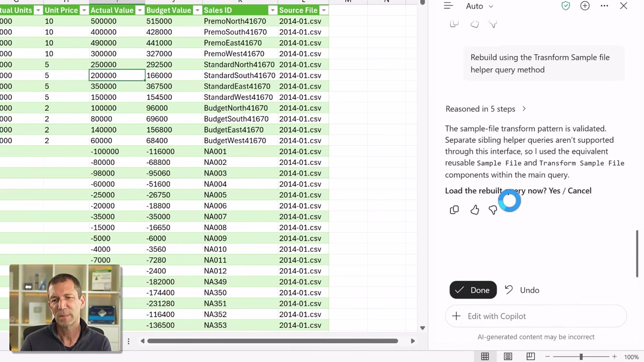The height and width of the screenshot is (362, 644).
Task: Switch to Normal view in status bar
Action: click(485, 356)
